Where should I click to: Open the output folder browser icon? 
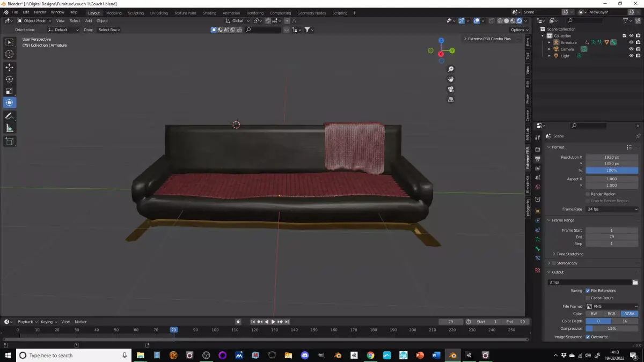635,282
